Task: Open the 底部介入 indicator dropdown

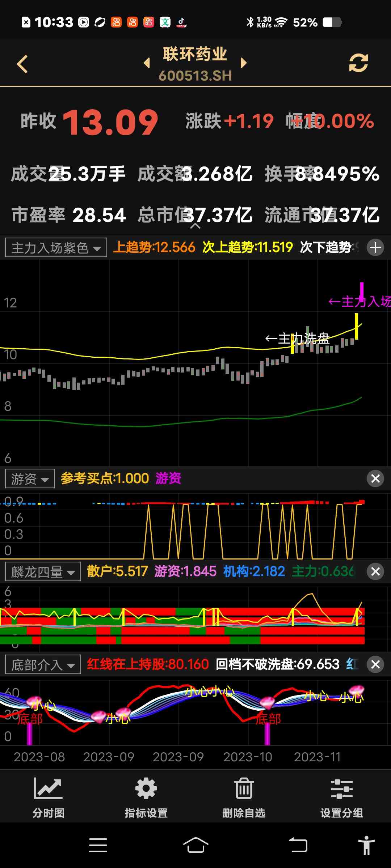Action: (x=43, y=665)
